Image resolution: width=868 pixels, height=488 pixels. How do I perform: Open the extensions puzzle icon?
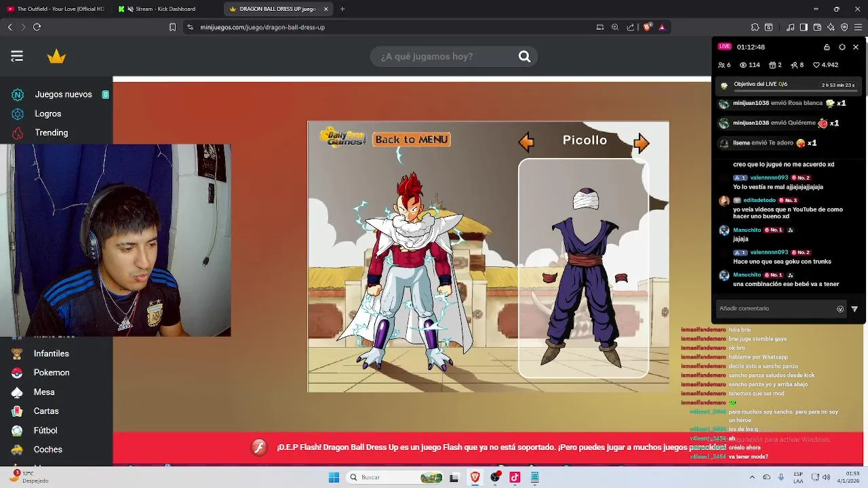[x=755, y=27]
